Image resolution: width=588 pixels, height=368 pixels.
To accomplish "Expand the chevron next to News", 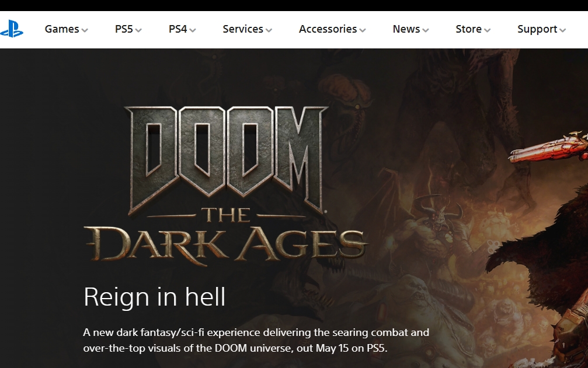I will (425, 30).
